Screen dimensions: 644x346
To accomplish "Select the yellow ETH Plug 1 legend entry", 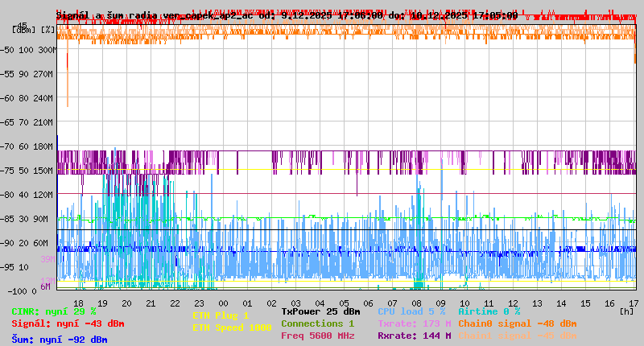I will point(221,315).
